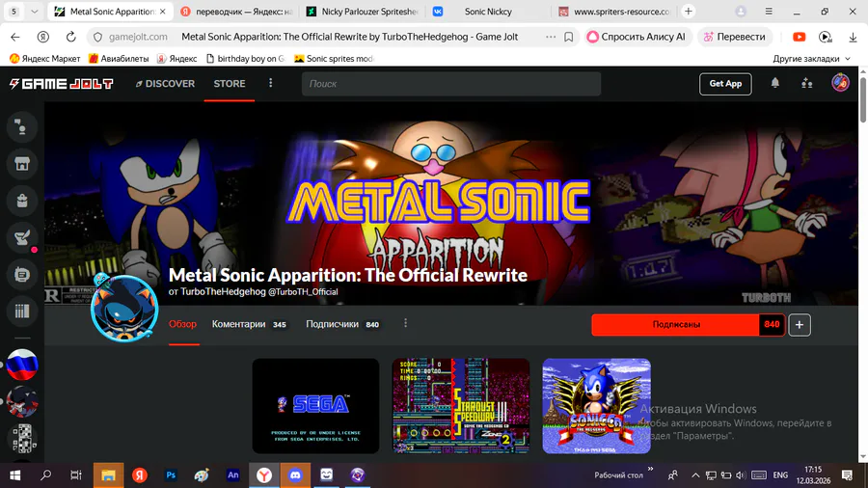
Task: Click the Yandex home button in toolbar
Action: click(42, 37)
